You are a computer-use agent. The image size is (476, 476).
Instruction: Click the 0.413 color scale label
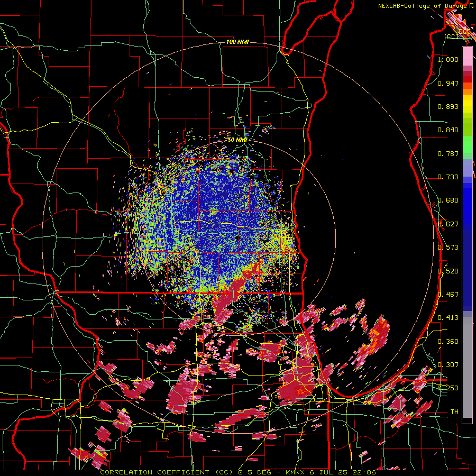448,318
